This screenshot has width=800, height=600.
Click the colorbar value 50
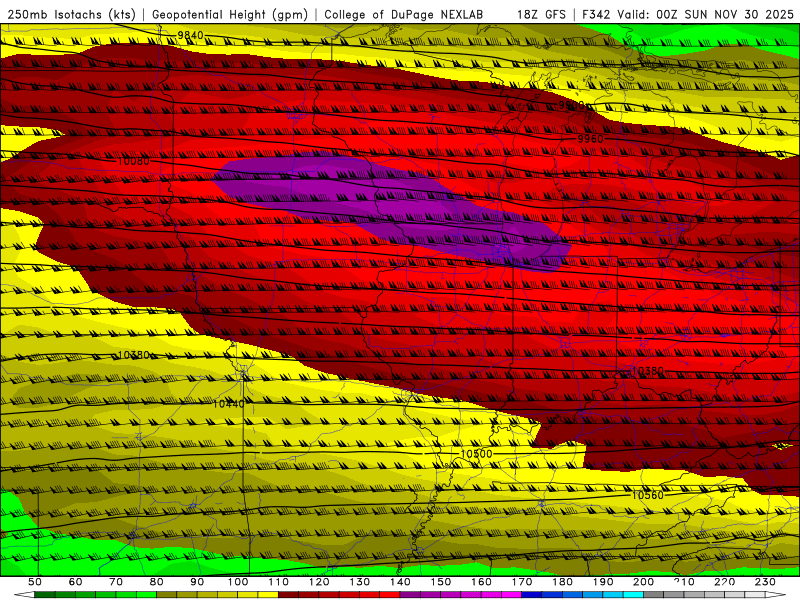35,582
